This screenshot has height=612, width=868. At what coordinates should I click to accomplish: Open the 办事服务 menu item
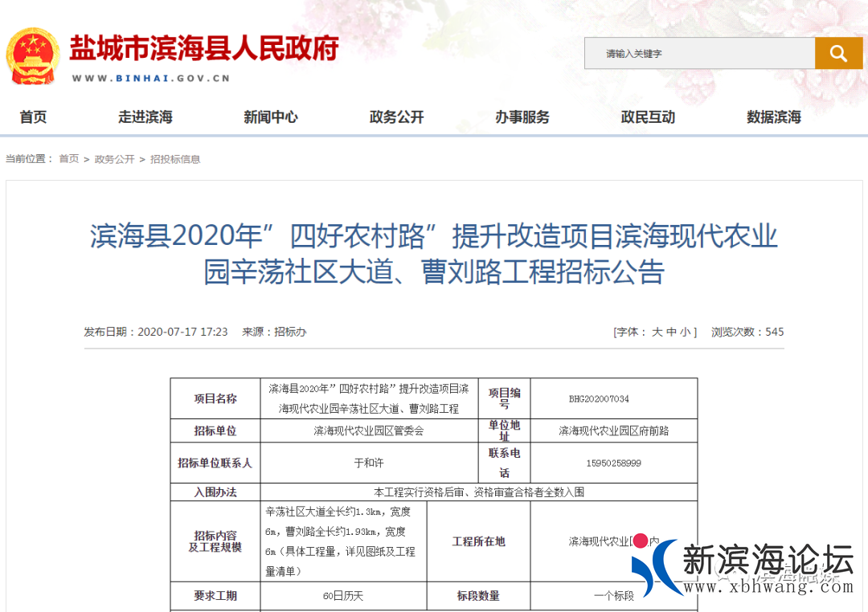pyautogui.click(x=521, y=116)
